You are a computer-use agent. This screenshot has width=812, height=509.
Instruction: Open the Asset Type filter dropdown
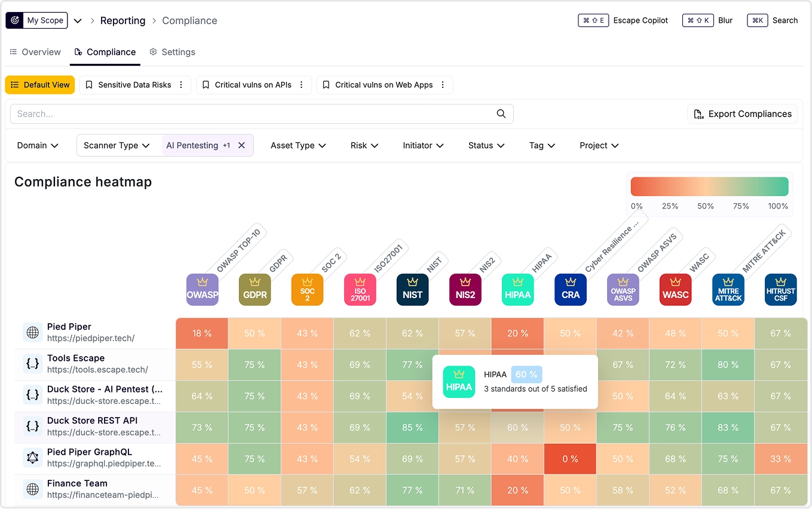[298, 145]
